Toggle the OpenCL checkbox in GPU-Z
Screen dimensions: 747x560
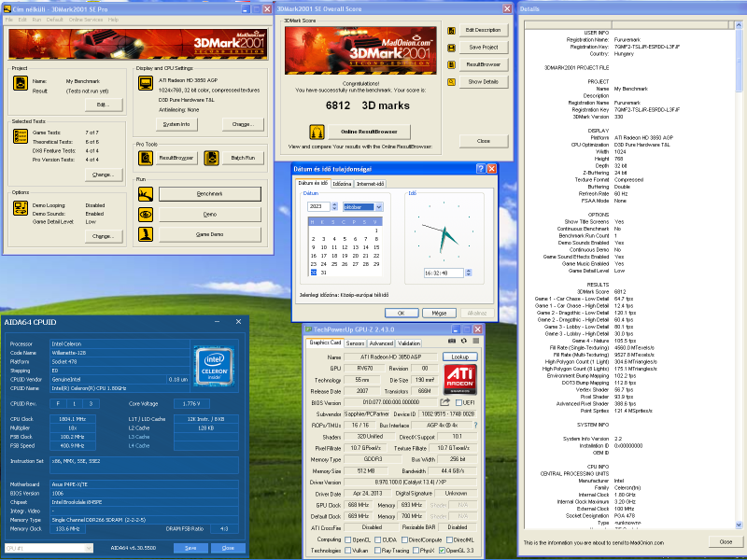click(347, 539)
